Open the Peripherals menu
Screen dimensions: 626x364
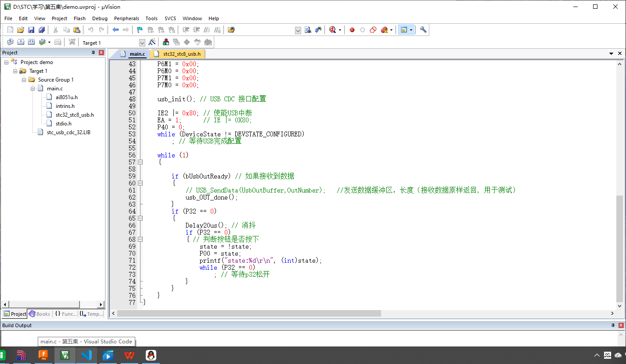pyautogui.click(x=126, y=18)
